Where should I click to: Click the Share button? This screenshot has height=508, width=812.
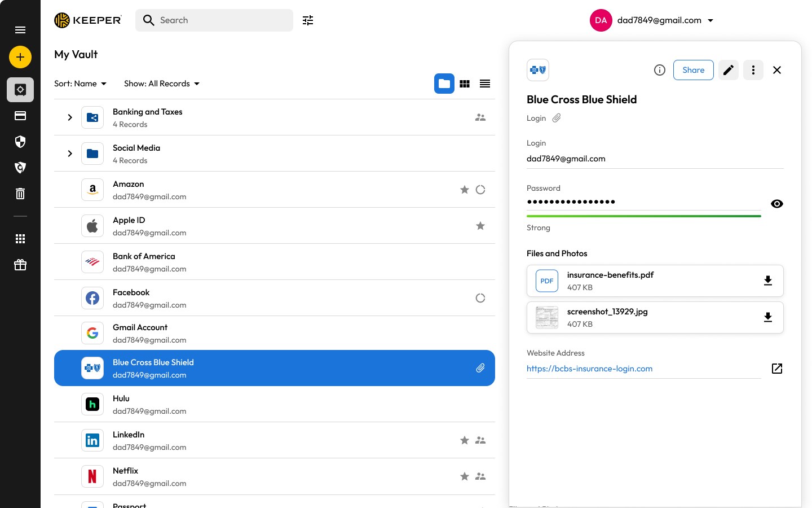coord(693,70)
